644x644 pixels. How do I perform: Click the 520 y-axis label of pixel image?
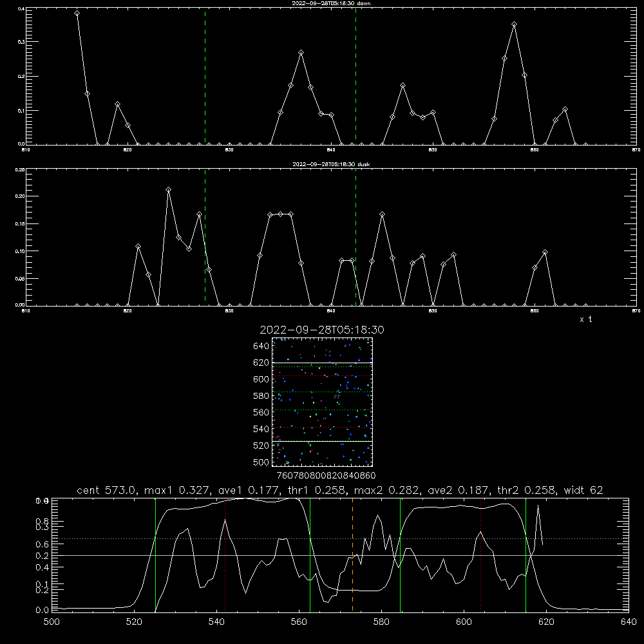pyautogui.click(x=261, y=446)
